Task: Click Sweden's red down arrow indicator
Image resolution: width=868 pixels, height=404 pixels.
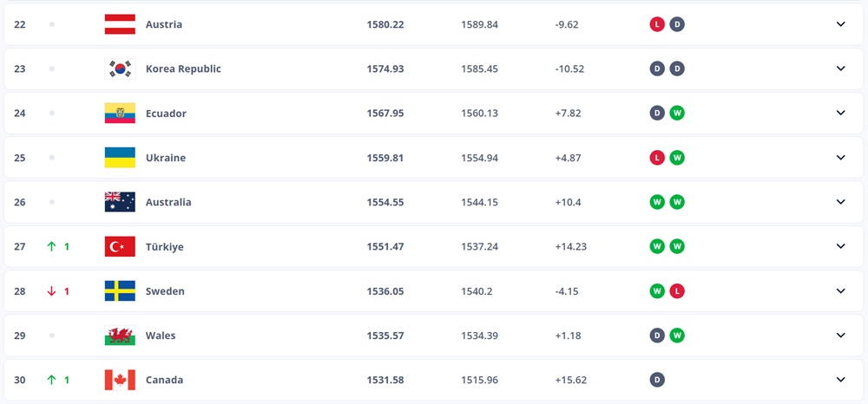Action: tap(51, 290)
